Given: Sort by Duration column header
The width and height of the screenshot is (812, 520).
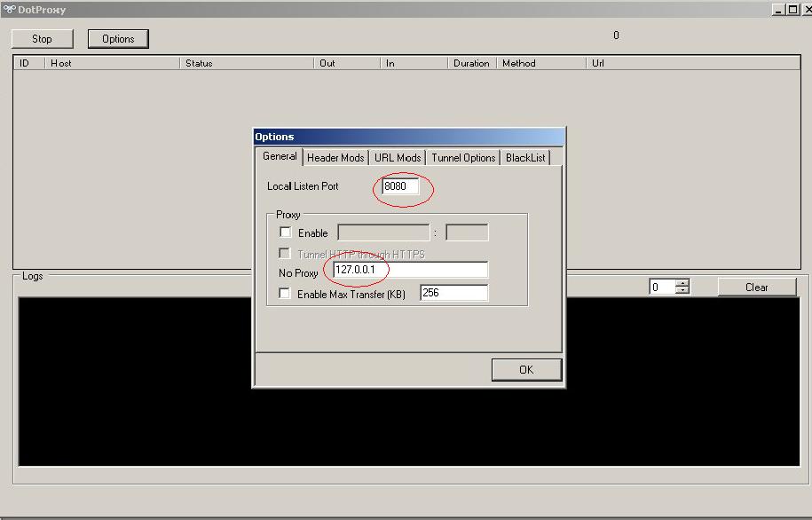Looking at the screenshot, I should point(472,63).
